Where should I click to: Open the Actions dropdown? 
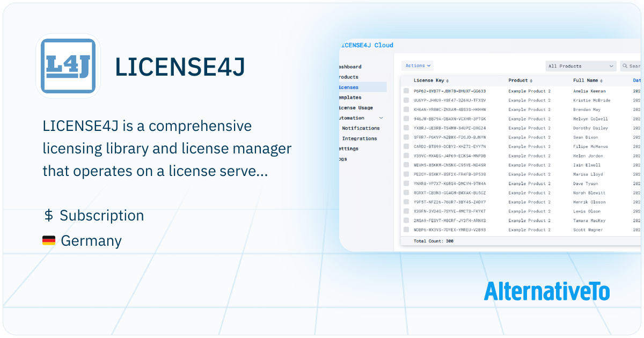coord(418,65)
